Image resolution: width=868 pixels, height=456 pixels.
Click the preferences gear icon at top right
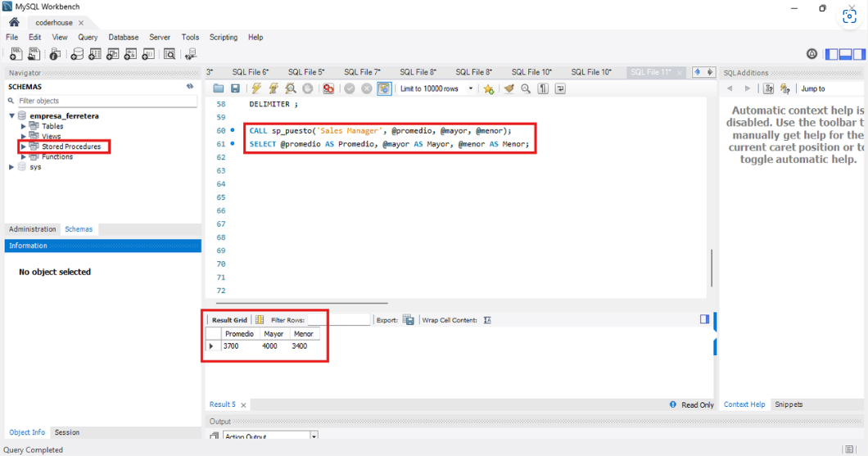(811, 54)
